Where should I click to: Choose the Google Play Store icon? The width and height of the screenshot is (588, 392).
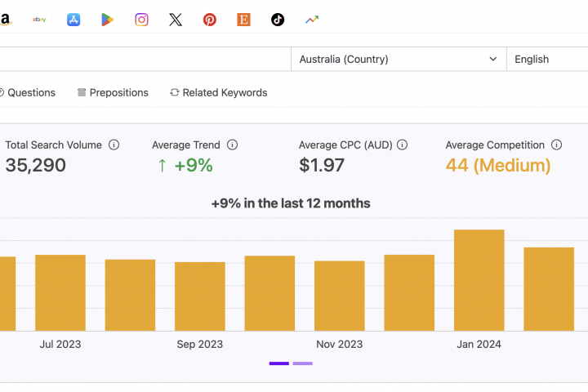pyautogui.click(x=108, y=20)
